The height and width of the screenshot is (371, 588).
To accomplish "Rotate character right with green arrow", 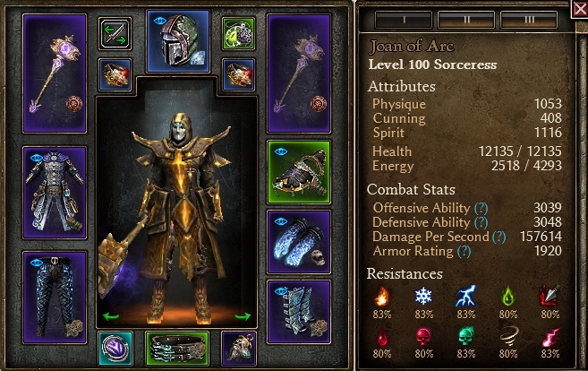I will [243, 316].
